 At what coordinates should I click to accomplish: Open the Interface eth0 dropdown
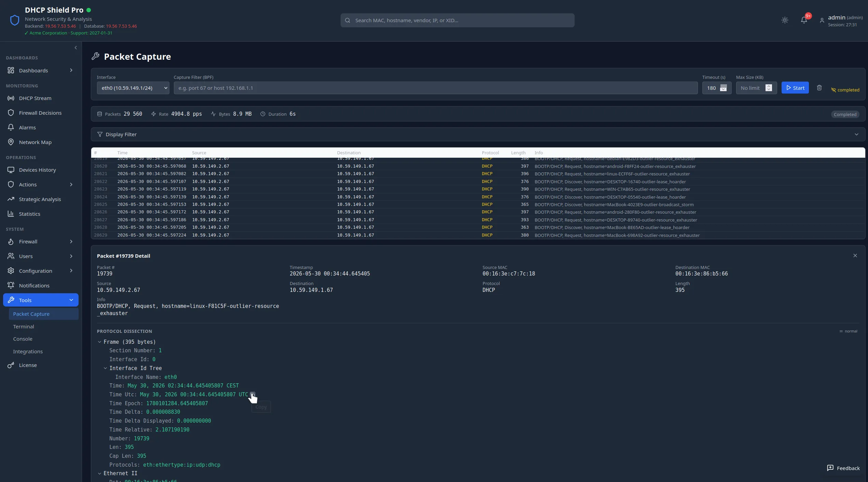(133, 88)
